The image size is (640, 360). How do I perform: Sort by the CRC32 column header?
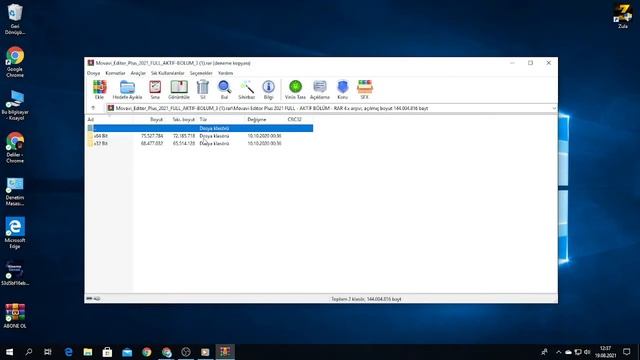coord(294,120)
